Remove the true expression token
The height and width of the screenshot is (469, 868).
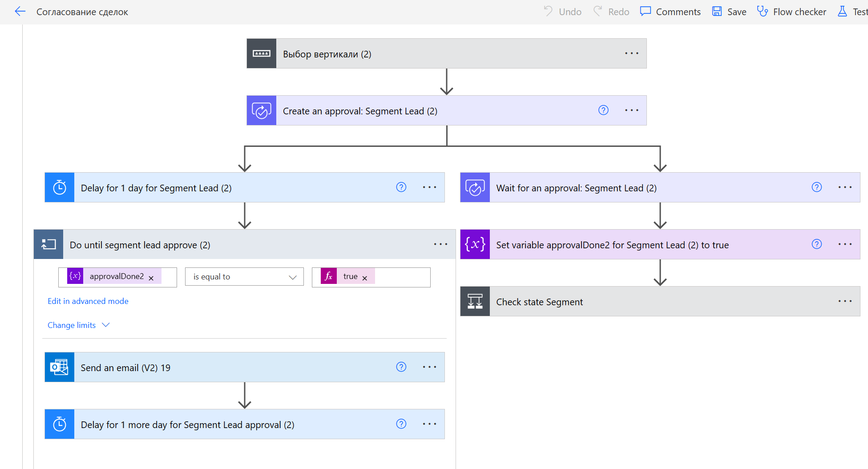coord(365,278)
